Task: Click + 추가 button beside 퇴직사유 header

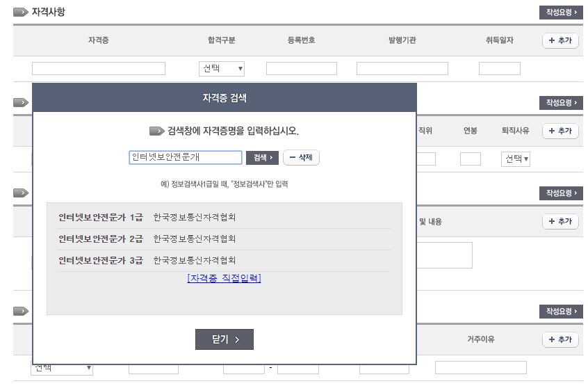Action: (560, 131)
